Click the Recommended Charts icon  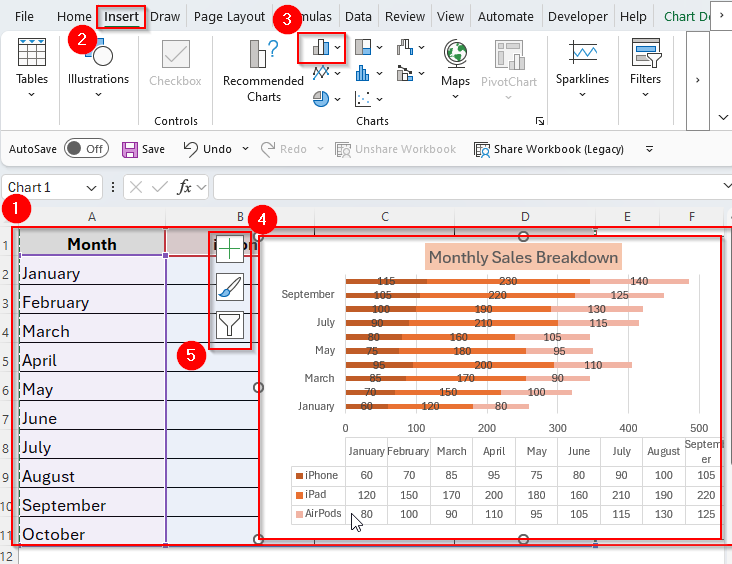pos(264,58)
